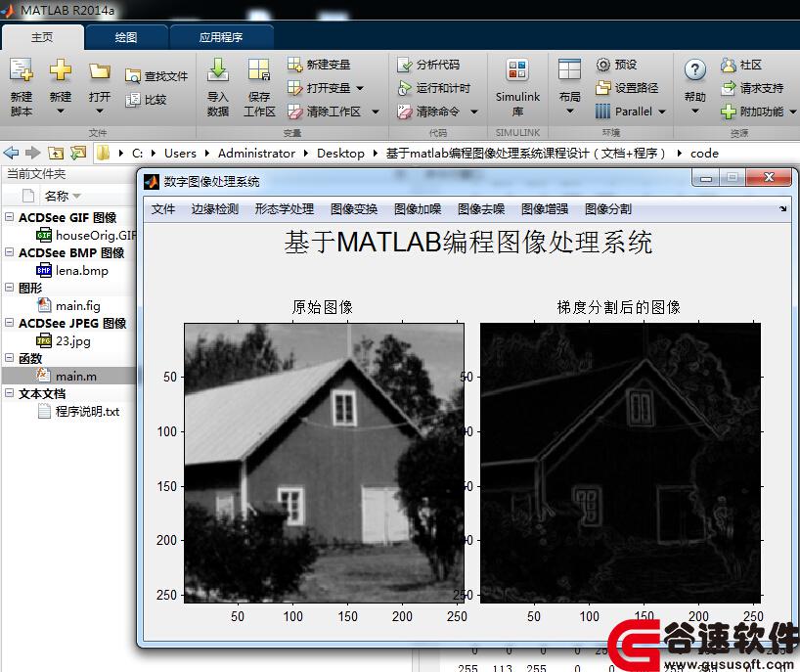Click 新建变量 (New Variable)
800x672 pixels.
pyautogui.click(x=319, y=65)
